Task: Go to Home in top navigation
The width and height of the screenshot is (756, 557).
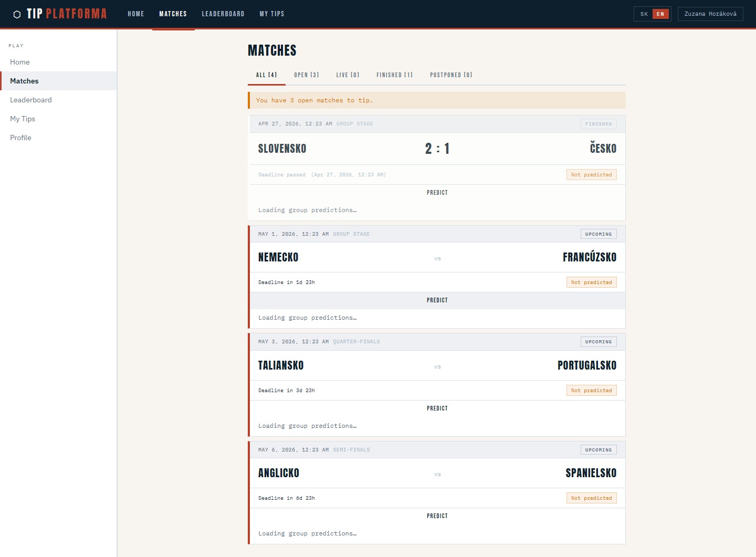Action: click(x=135, y=14)
